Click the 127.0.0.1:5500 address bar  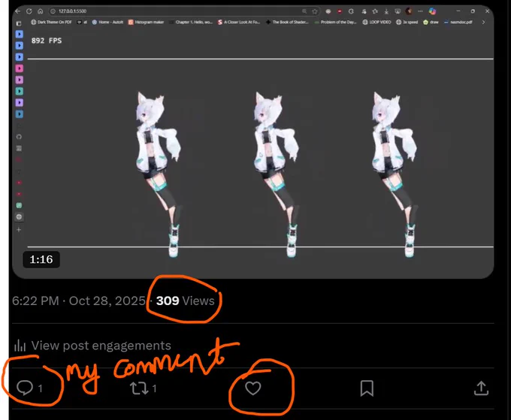tap(184, 11)
